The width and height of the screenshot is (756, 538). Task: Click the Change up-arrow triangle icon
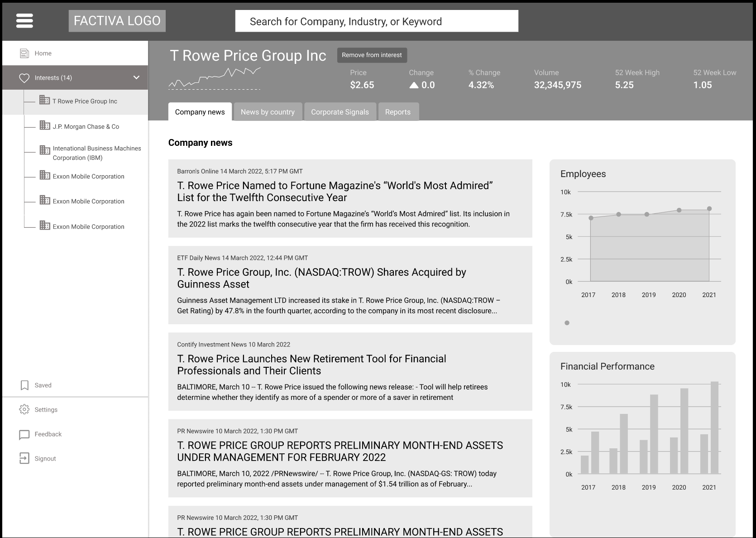point(414,85)
